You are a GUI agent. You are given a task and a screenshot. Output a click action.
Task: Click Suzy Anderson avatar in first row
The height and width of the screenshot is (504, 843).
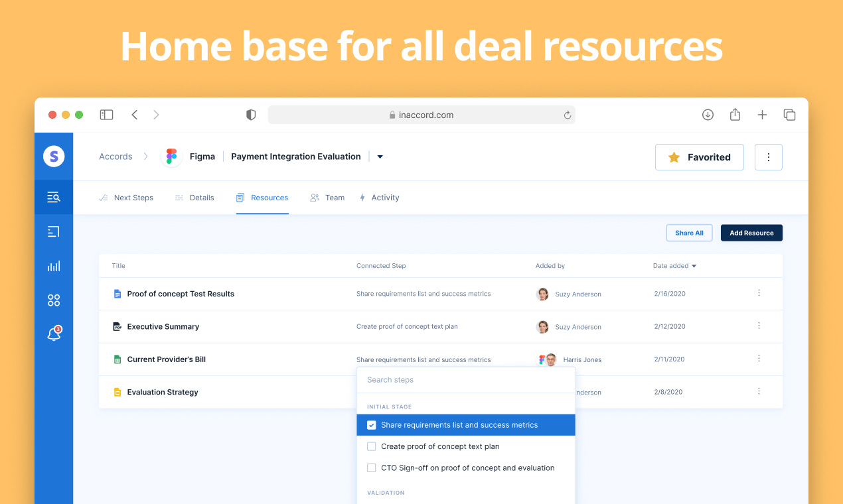[542, 294]
